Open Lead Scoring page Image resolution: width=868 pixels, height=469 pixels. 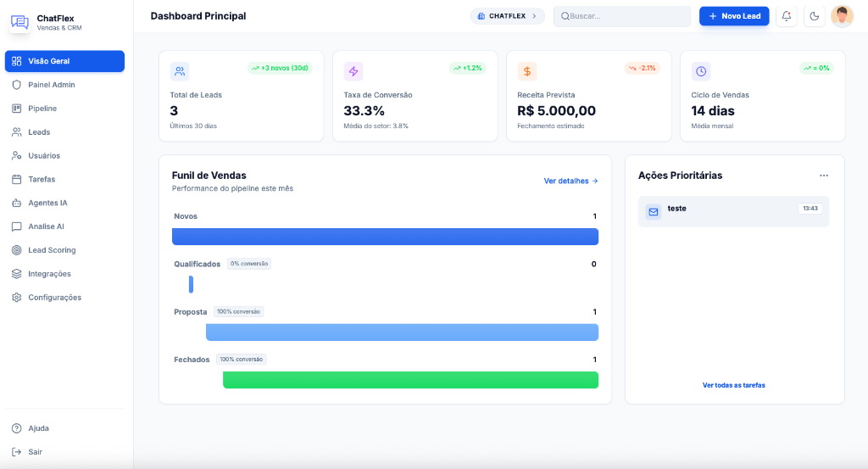pos(64,250)
